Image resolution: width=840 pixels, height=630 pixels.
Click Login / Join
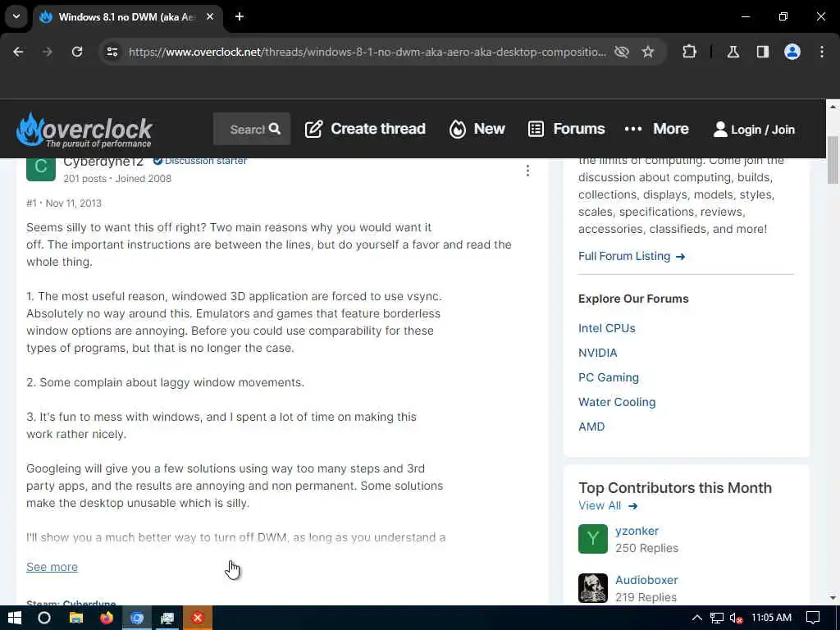click(x=754, y=130)
